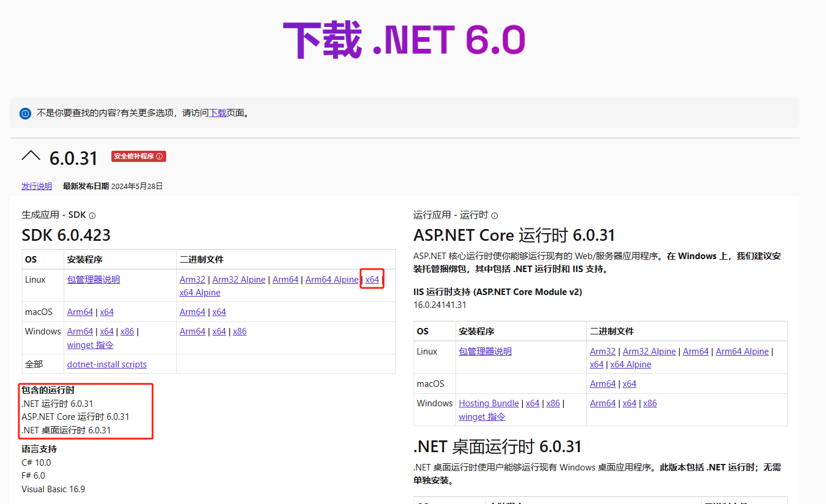
Task: Download SDK Windows x64 installer
Action: point(107,331)
